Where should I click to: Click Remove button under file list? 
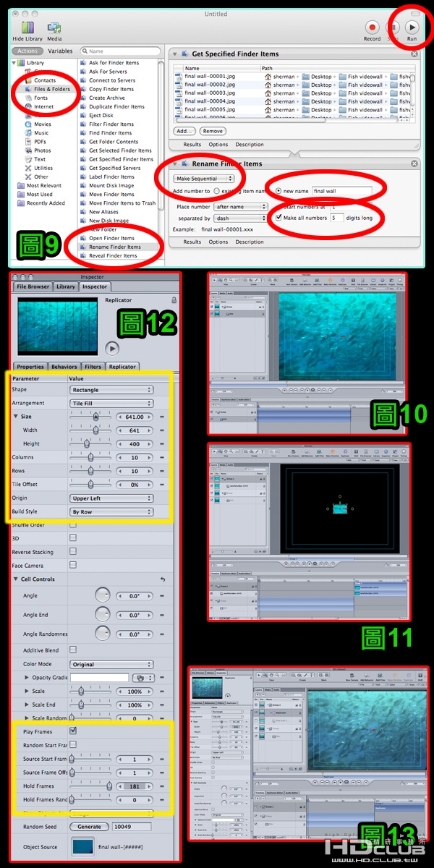(x=212, y=131)
